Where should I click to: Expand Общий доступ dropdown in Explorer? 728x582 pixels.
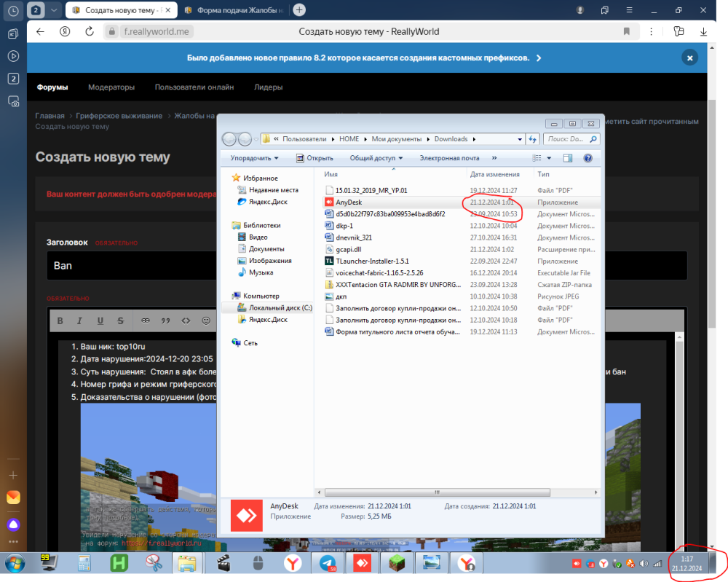click(x=376, y=158)
